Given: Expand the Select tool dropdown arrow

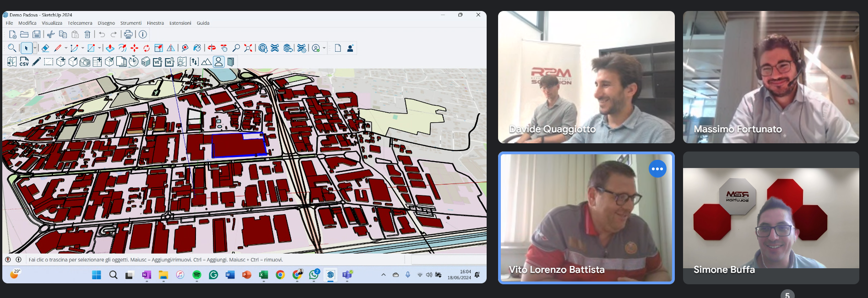Looking at the screenshot, I should [x=35, y=48].
